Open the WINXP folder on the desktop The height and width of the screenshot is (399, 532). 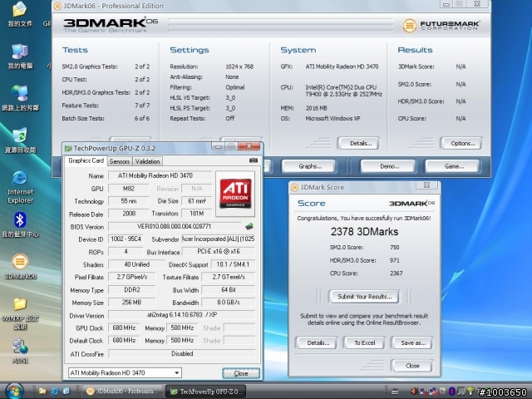click(x=20, y=313)
